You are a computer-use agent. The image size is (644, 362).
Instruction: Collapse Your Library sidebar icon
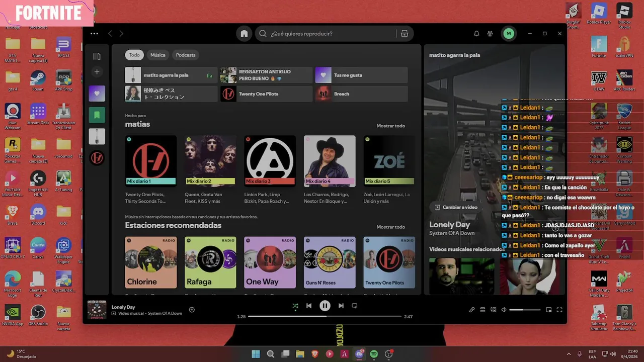(x=97, y=56)
